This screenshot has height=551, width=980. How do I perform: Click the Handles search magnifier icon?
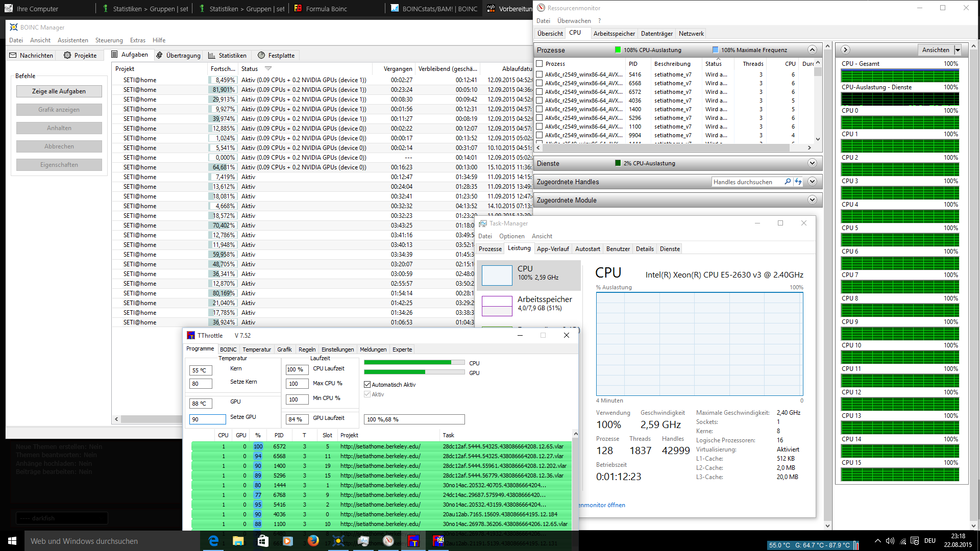[788, 182]
